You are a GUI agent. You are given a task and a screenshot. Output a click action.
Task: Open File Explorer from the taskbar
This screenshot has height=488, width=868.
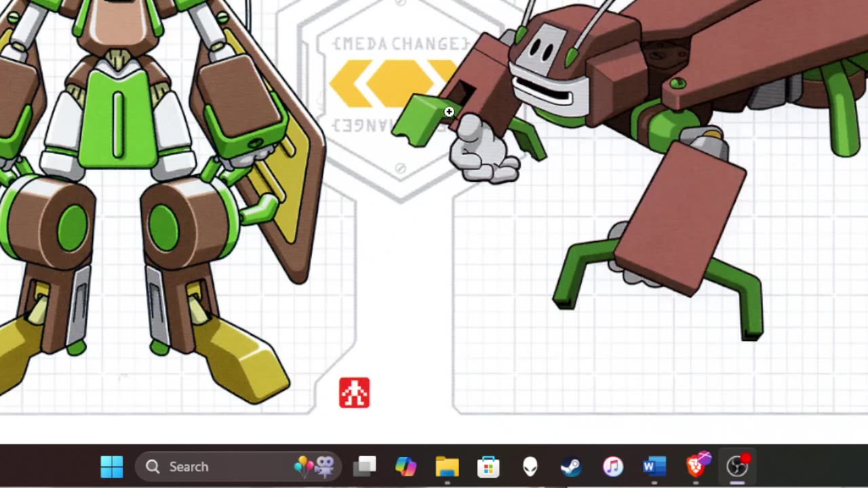[448, 466]
